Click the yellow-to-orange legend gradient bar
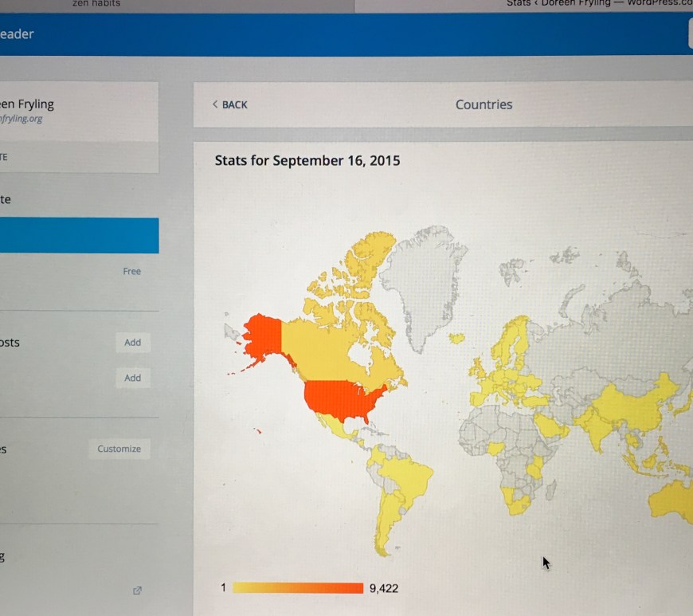Screen dimensions: 693x616 [297, 588]
